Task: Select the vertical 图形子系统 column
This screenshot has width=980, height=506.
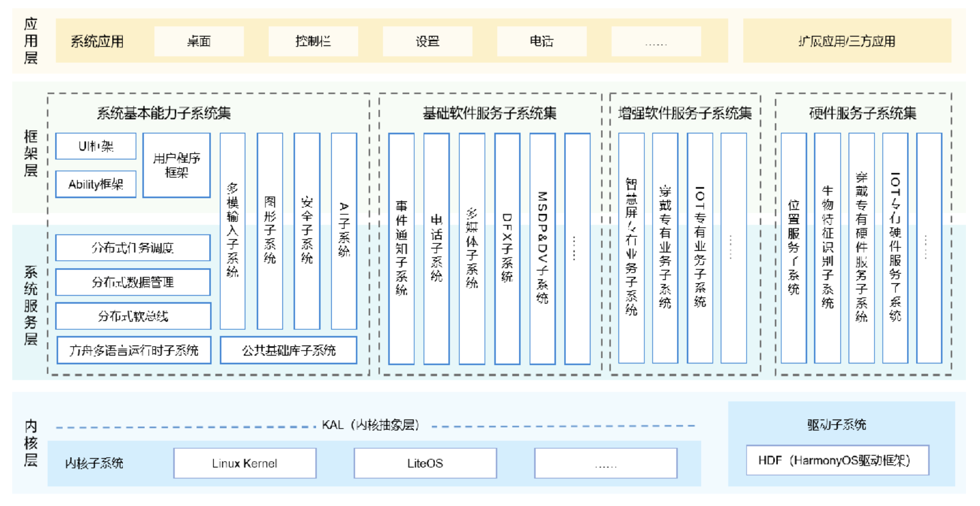Action: tap(269, 231)
